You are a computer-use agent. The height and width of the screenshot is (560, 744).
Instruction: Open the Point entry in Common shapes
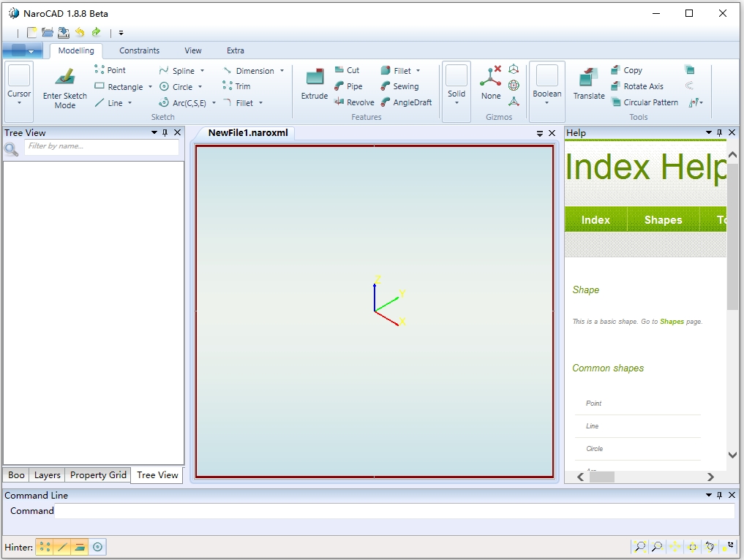(x=593, y=403)
